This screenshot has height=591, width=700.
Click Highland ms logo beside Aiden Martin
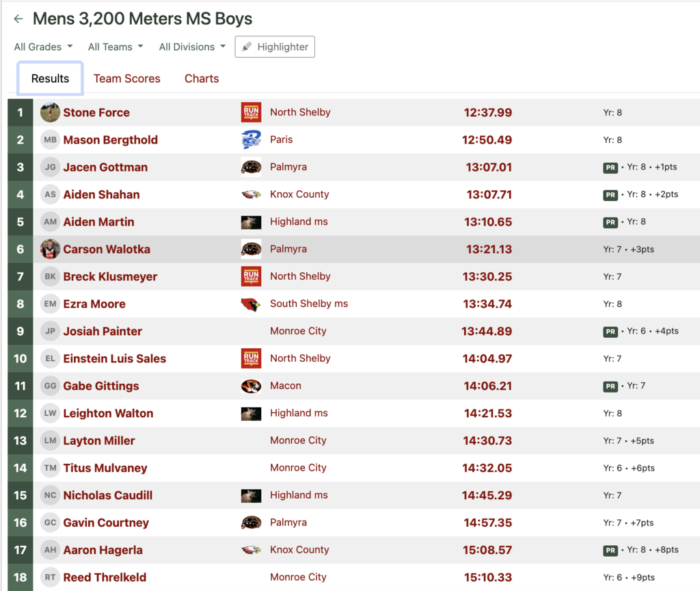click(x=251, y=222)
